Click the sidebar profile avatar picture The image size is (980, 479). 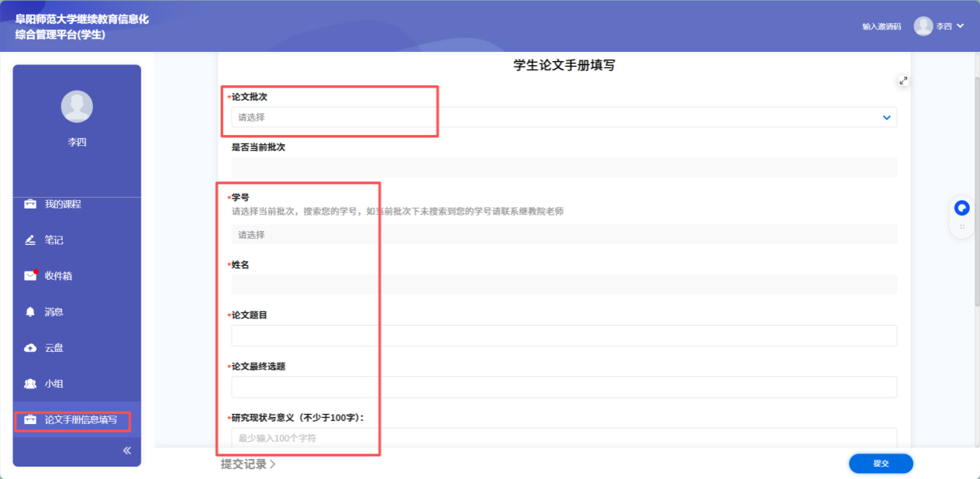(x=77, y=107)
